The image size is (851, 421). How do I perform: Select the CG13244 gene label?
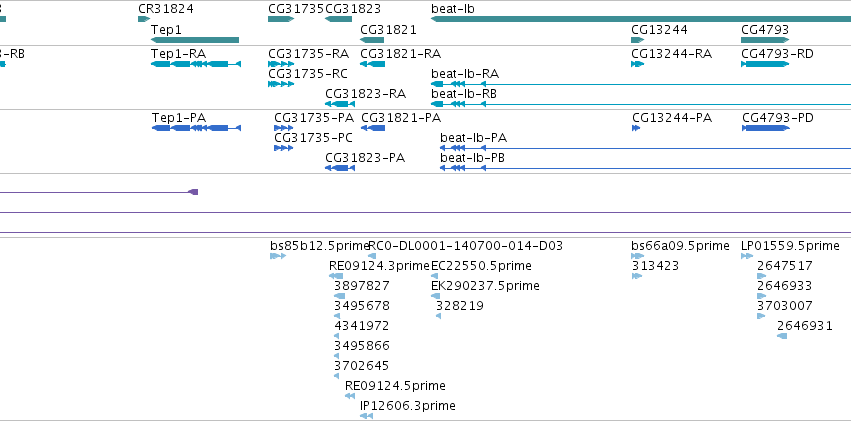tap(659, 29)
